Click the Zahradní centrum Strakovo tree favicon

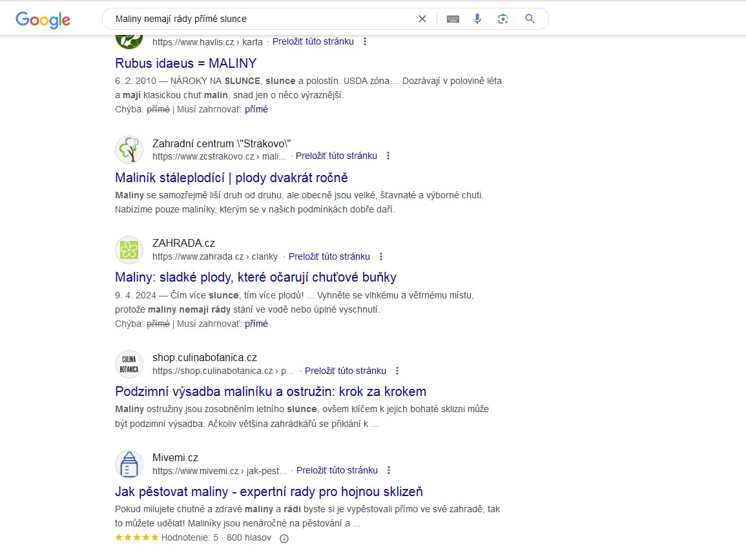tap(129, 150)
